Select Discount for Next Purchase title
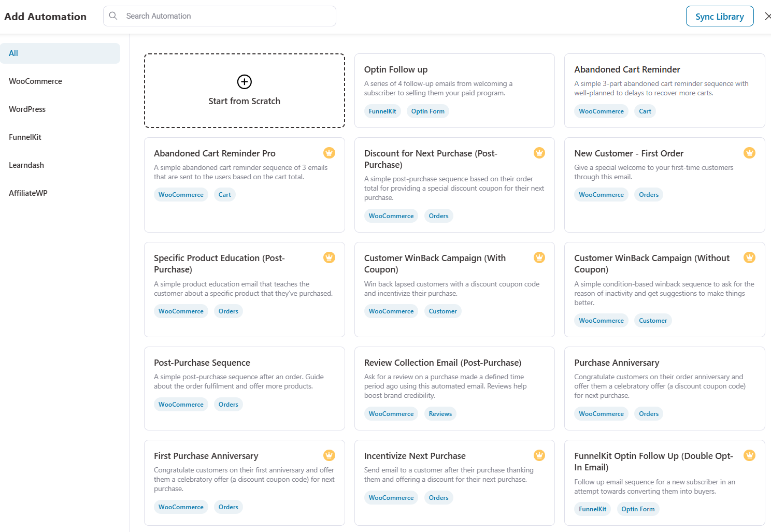 pos(431,159)
